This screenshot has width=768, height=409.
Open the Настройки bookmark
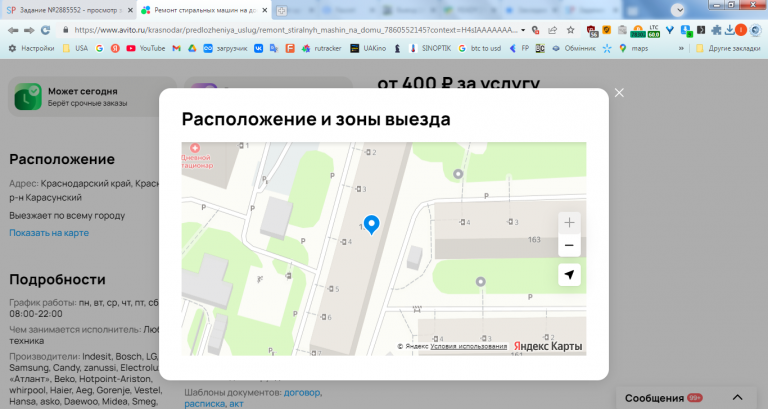tap(32, 48)
